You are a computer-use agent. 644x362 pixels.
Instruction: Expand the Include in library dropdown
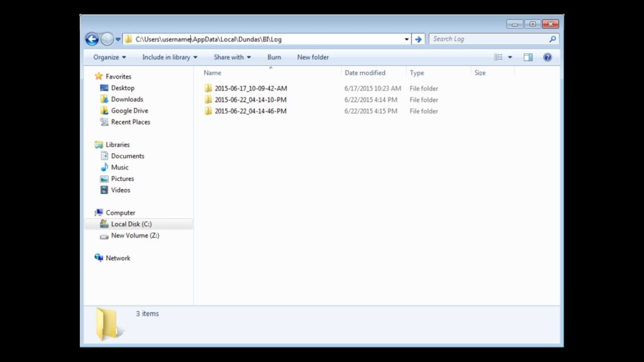pos(169,57)
